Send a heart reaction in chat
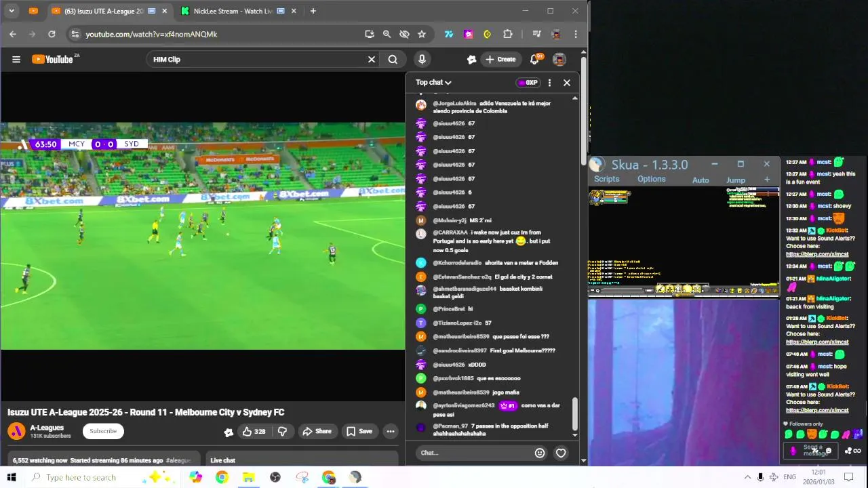 561,453
